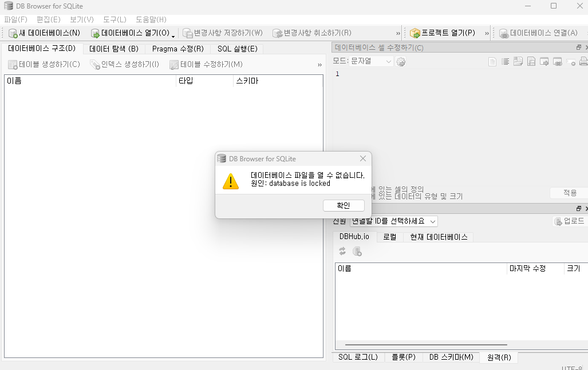Click the database clone icon in remote panel

coord(357,251)
